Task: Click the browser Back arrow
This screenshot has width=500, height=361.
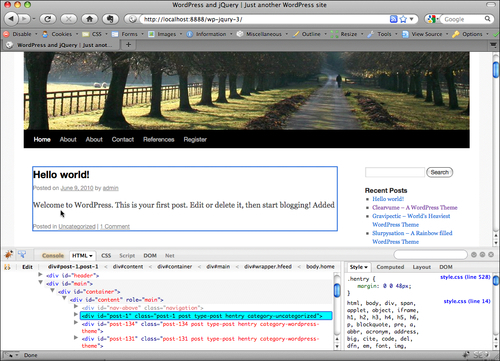Action: pos(11,19)
